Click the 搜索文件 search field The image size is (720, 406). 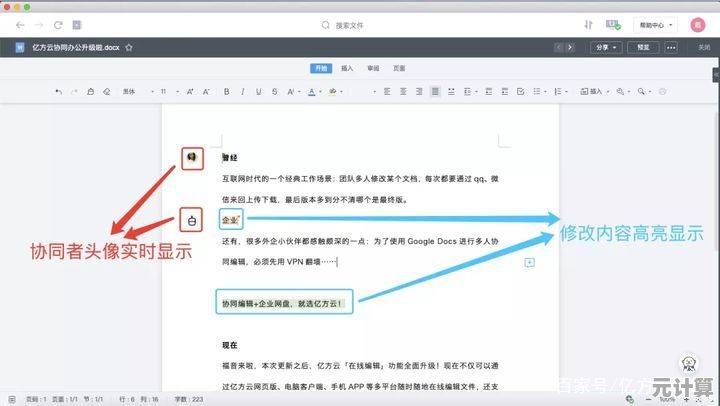click(350, 24)
